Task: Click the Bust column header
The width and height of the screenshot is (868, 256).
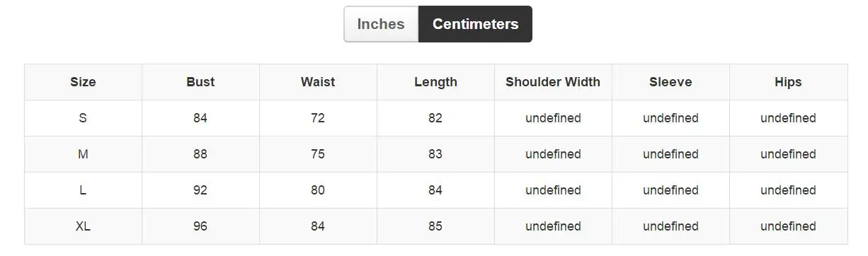Action: (x=200, y=82)
